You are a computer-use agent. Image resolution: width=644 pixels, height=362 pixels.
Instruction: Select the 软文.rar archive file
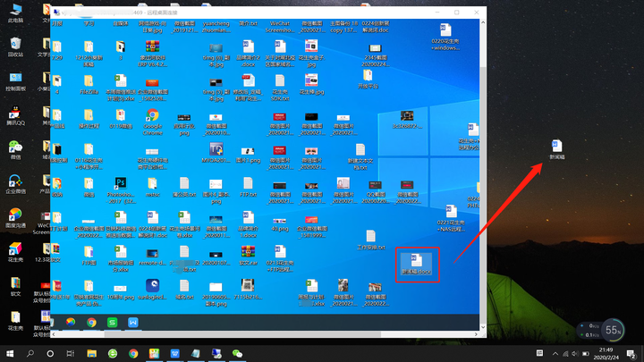[248, 256]
